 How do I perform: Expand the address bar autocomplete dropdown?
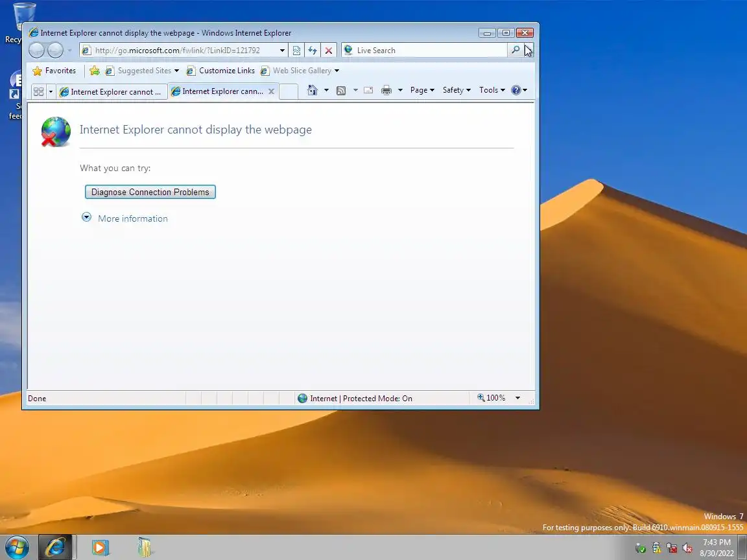[282, 51]
